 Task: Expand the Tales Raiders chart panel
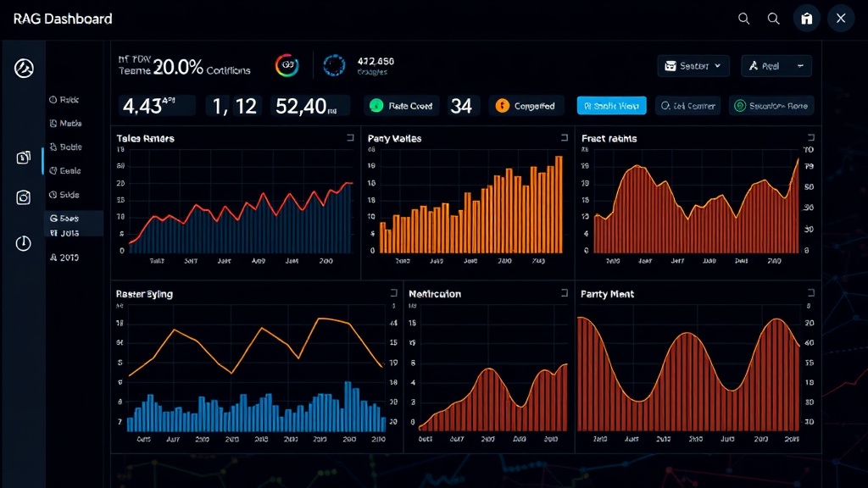tap(350, 138)
